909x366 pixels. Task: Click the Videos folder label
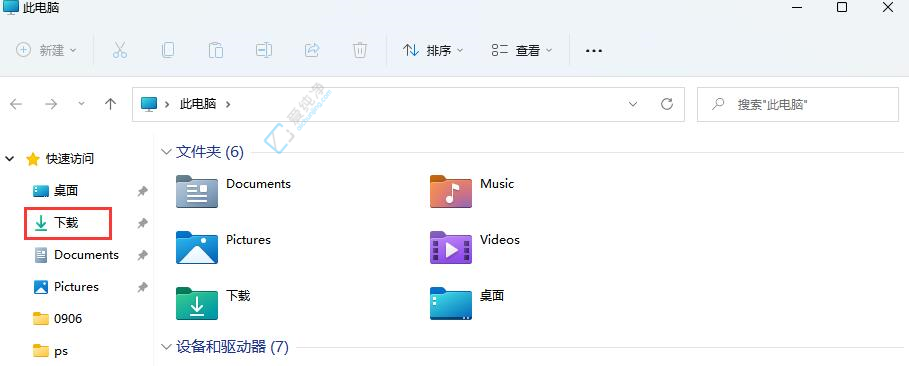click(500, 240)
